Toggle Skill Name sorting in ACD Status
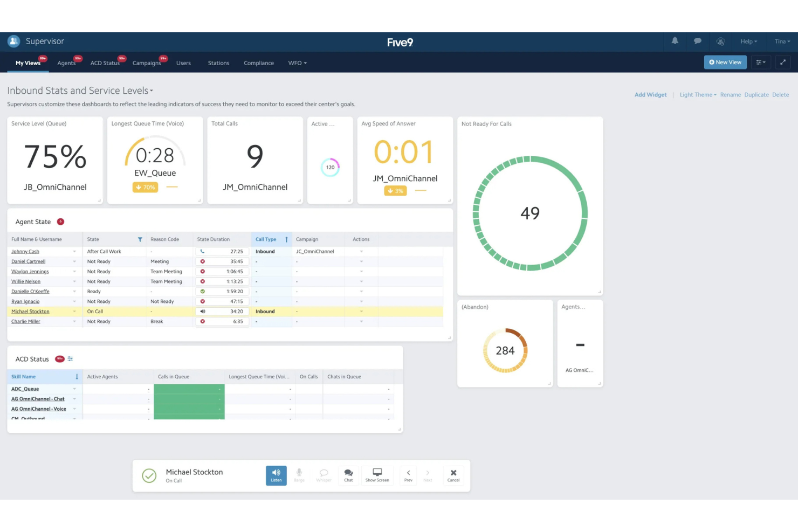 pyautogui.click(x=77, y=376)
